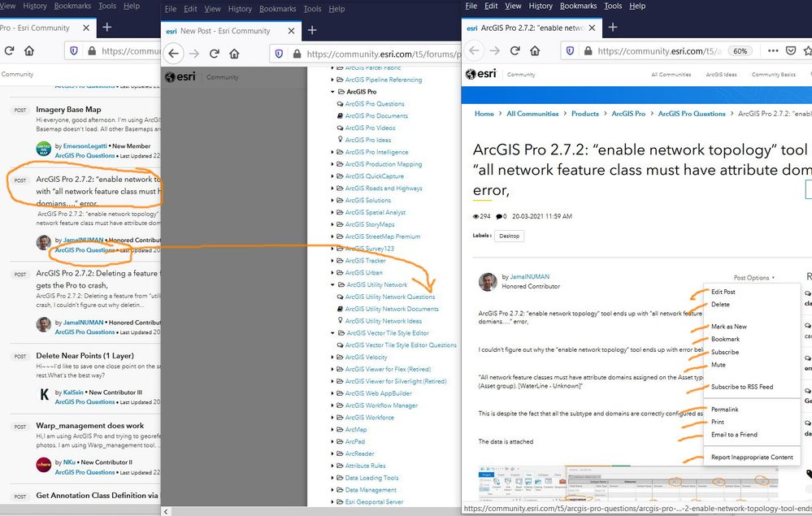Open new tab in left Esri Community window

(x=107, y=27)
